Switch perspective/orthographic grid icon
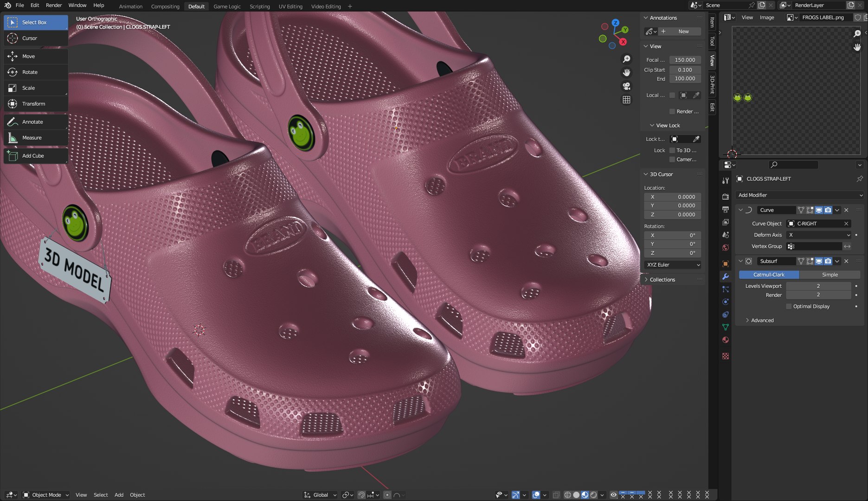 pos(626,100)
